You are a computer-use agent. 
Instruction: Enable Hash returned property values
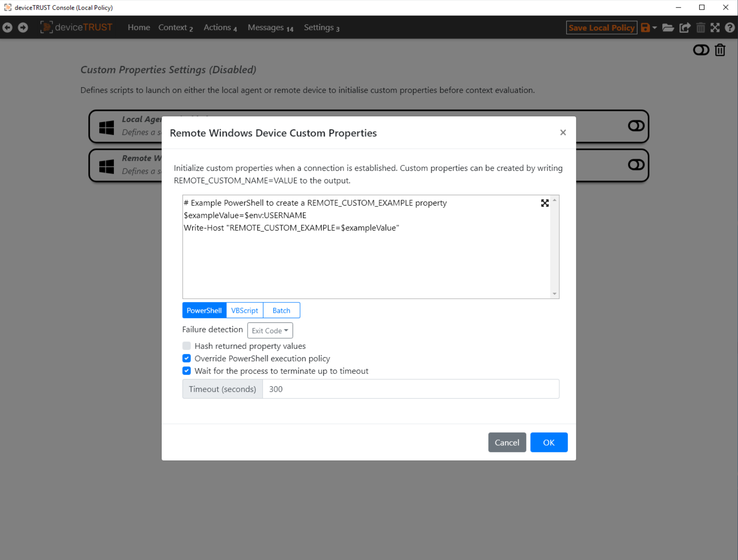(x=186, y=346)
